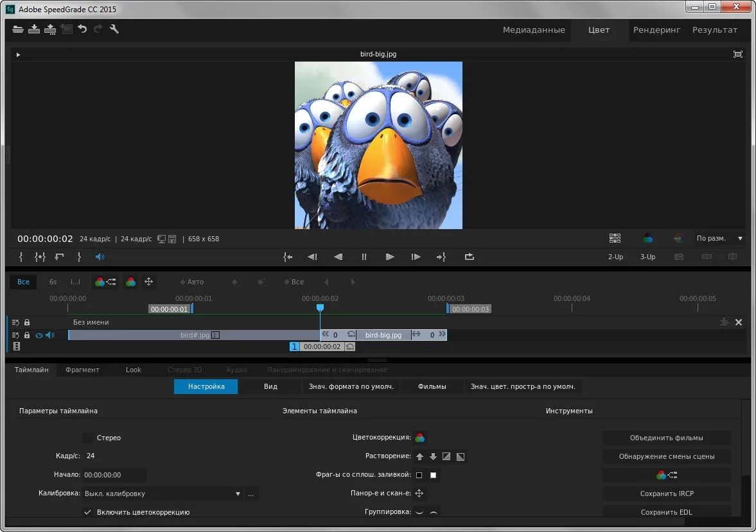Select the 6s timeline zoom option
This screenshot has height=532, width=756.
point(53,282)
